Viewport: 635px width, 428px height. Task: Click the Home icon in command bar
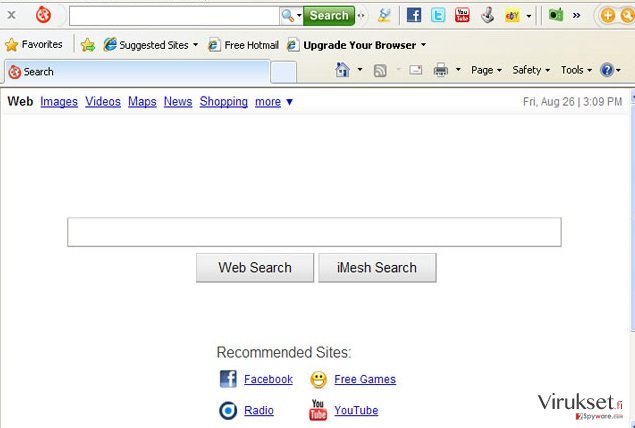[x=342, y=70]
